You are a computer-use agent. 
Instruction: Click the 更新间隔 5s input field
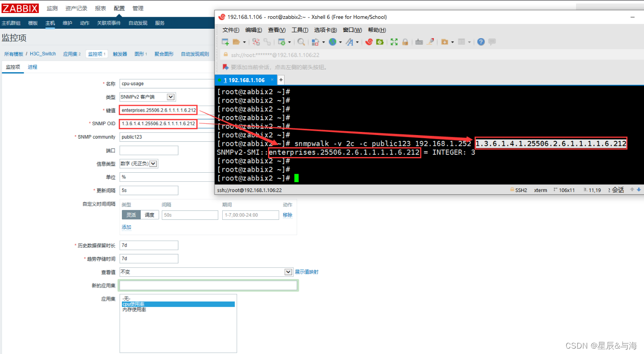click(x=149, y=190)
